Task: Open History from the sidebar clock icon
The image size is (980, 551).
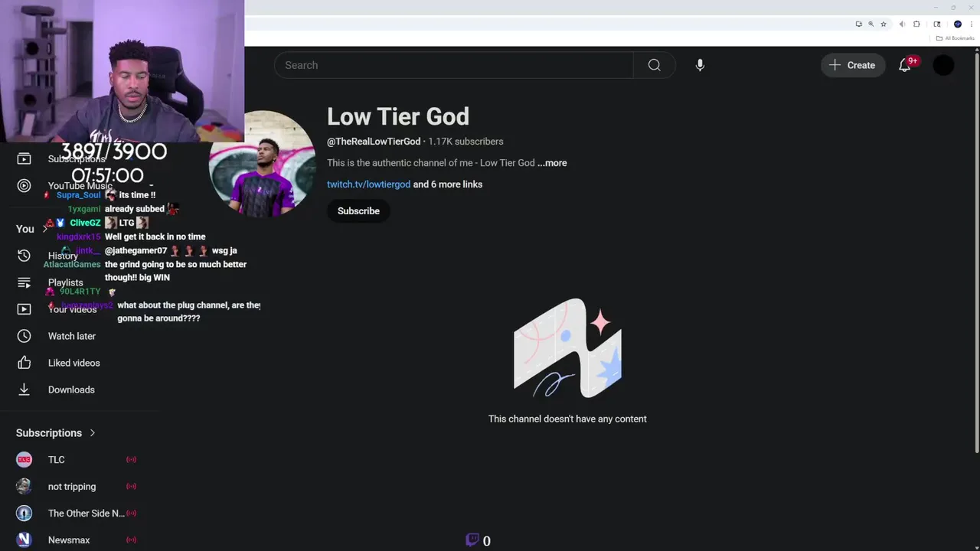Action: pos(24,256)
